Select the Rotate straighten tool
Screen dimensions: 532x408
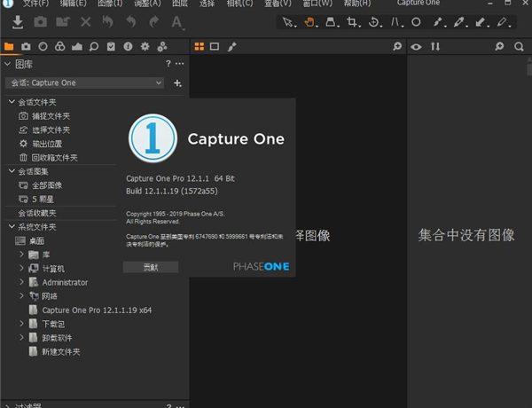[374, 22]
